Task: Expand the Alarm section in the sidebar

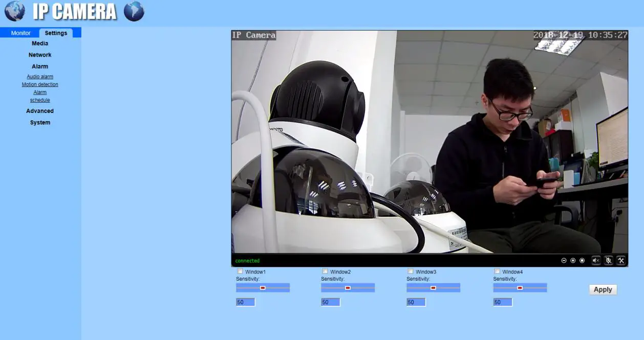Action: 39,66
